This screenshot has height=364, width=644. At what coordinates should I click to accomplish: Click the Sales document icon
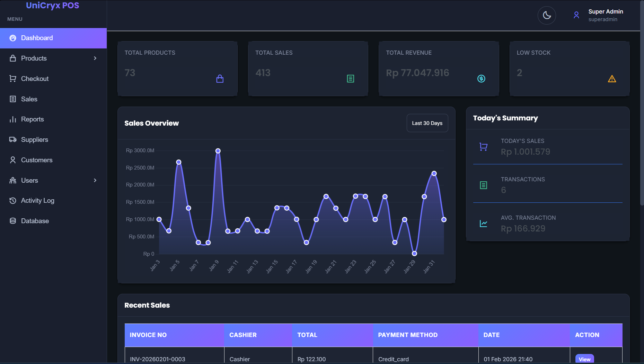point(13,99)
